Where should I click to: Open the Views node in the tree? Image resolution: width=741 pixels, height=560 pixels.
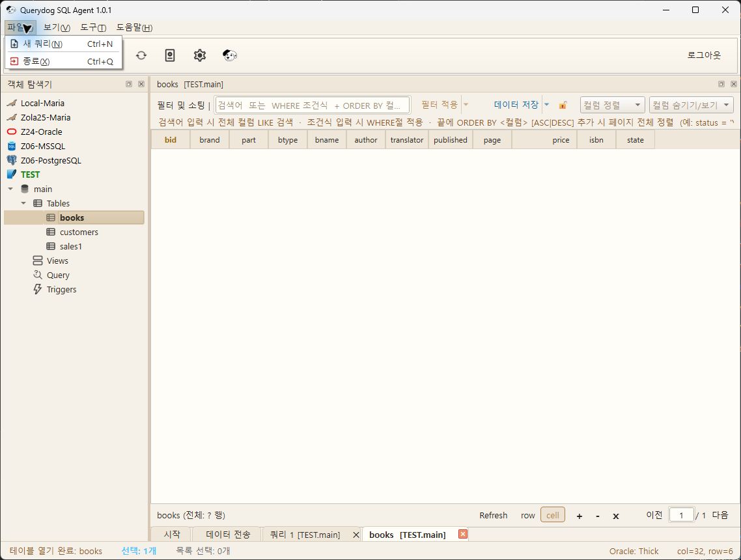tap(57, 261)
